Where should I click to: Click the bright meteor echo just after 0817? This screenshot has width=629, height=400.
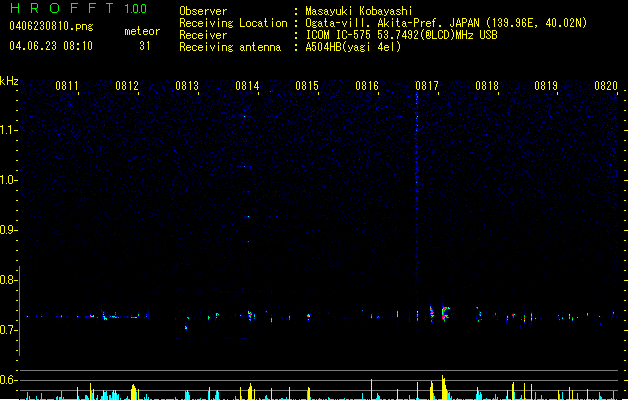tap(445, 313)
